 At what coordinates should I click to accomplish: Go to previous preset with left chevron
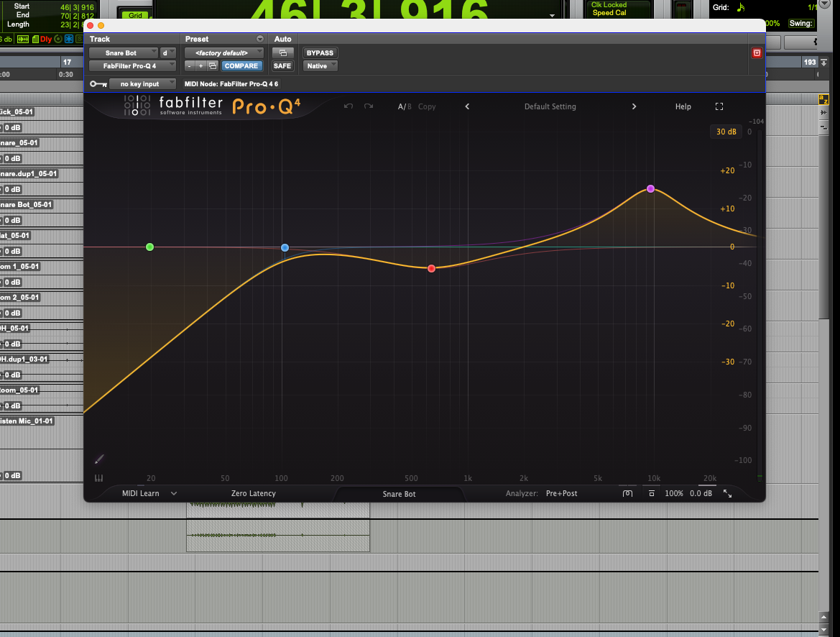point(467,106)
